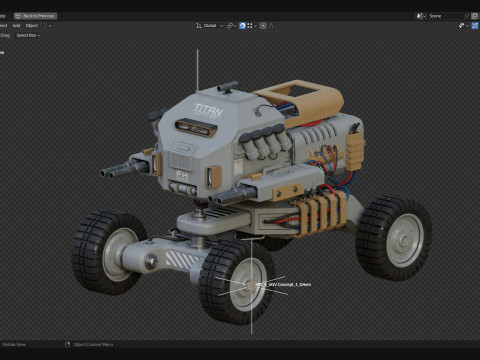Click the Rotate View status text
This screenshot has height=360, width=480.
14,345
